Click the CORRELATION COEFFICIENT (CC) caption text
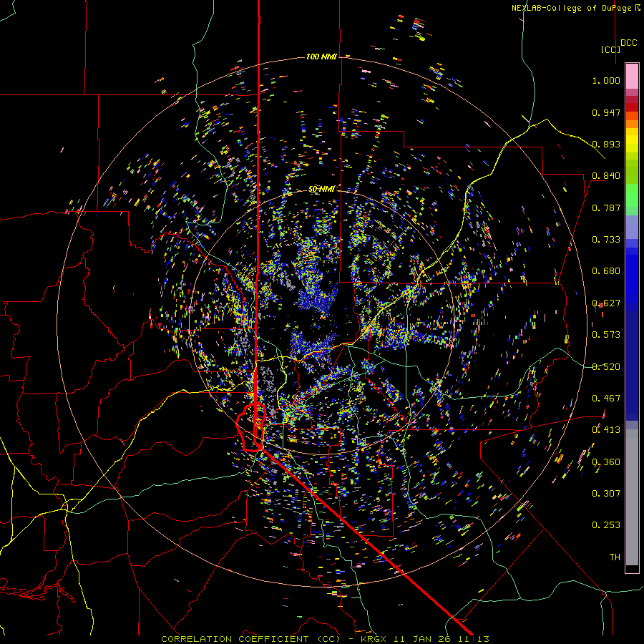 point(250,639)
